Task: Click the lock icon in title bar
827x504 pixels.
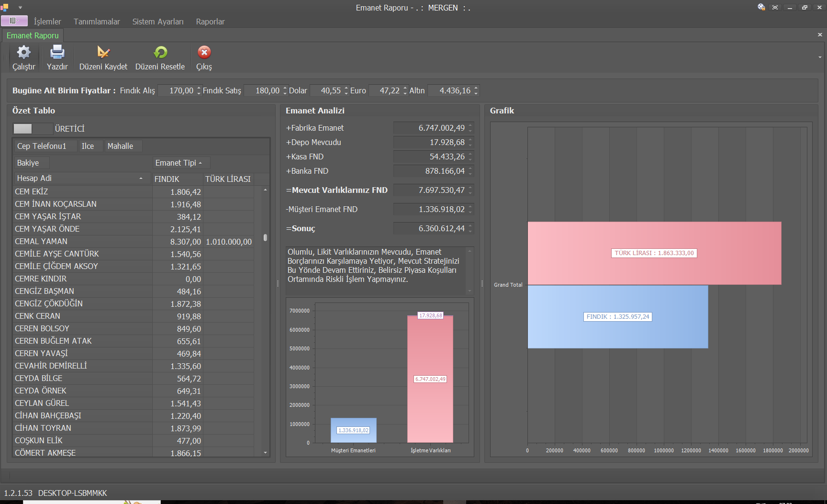Action: [761, 7]
